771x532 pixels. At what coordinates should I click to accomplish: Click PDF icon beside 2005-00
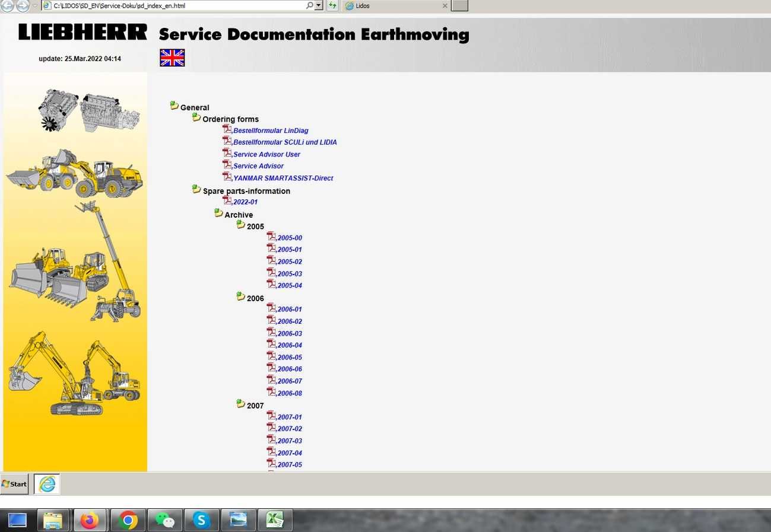pos(272,237)
